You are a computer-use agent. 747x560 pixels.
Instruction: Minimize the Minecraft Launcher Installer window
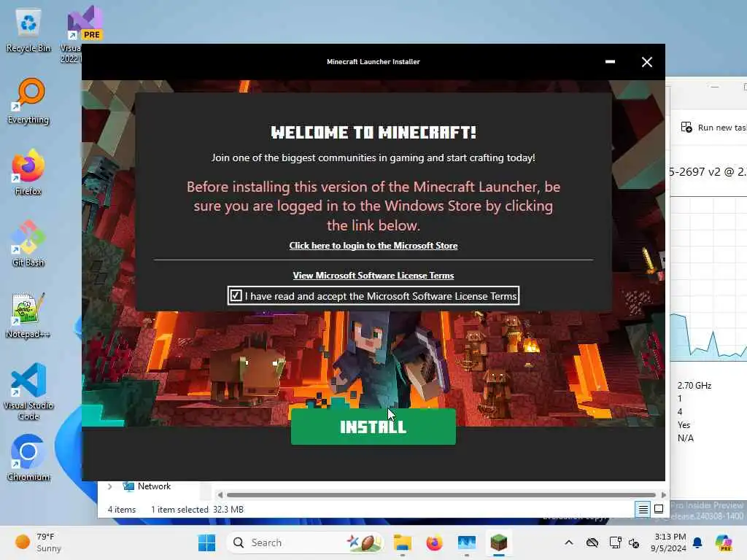click(x=610, y=62)
